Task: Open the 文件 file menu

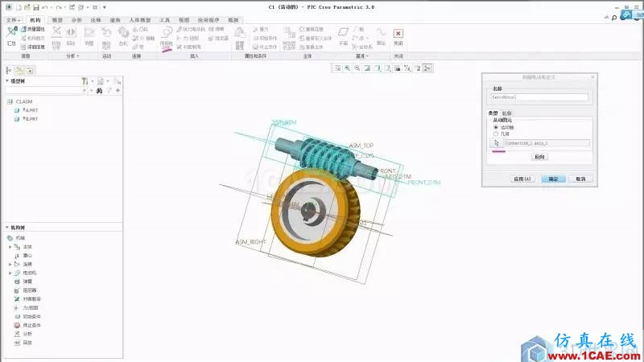Action: point(13,20)
